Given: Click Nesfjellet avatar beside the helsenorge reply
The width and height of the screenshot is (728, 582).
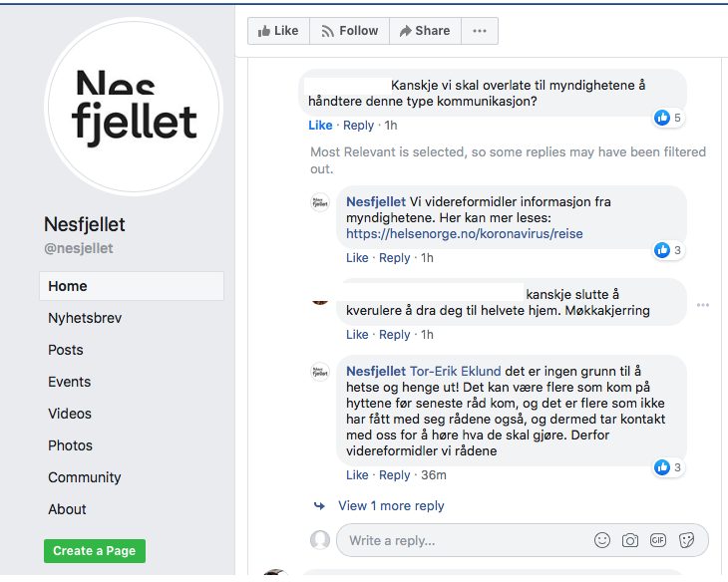Looking at the screenshot, I should 320,202.
